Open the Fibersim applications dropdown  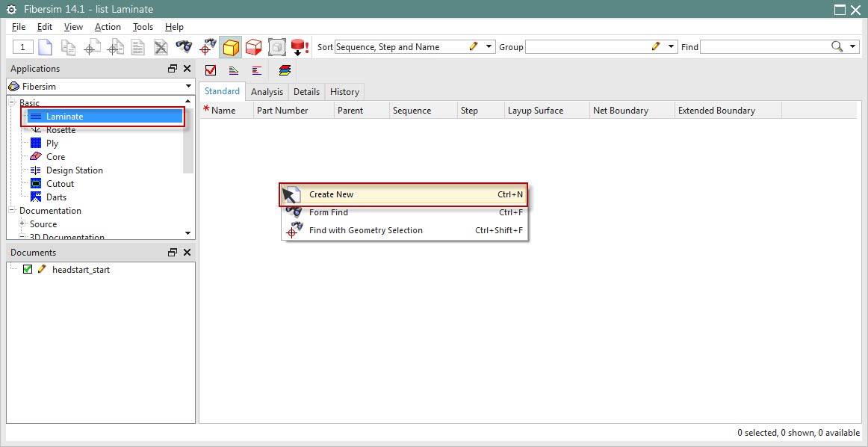(188, 87)
